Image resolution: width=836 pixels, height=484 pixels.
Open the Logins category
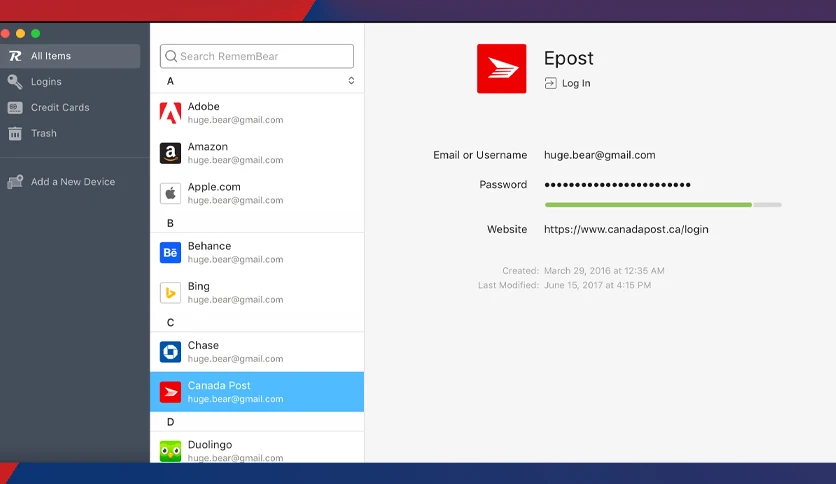click(x=46, y=82)
